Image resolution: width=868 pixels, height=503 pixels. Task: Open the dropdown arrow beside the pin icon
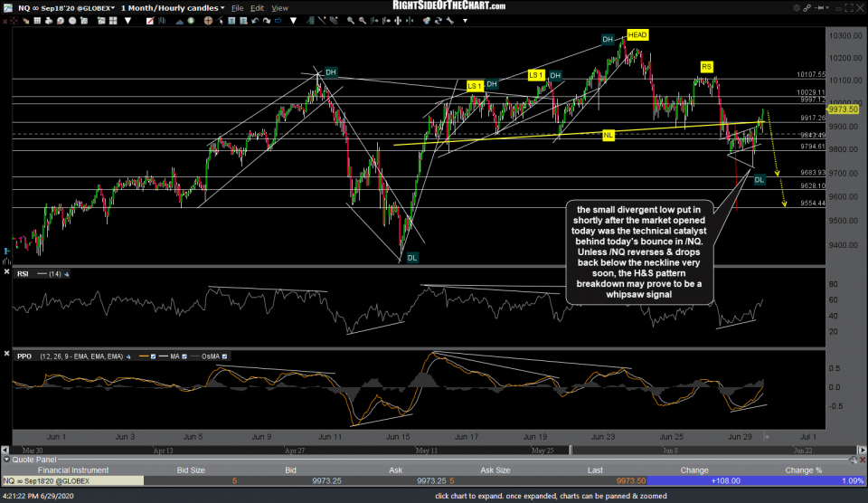(x=826, y=8)
